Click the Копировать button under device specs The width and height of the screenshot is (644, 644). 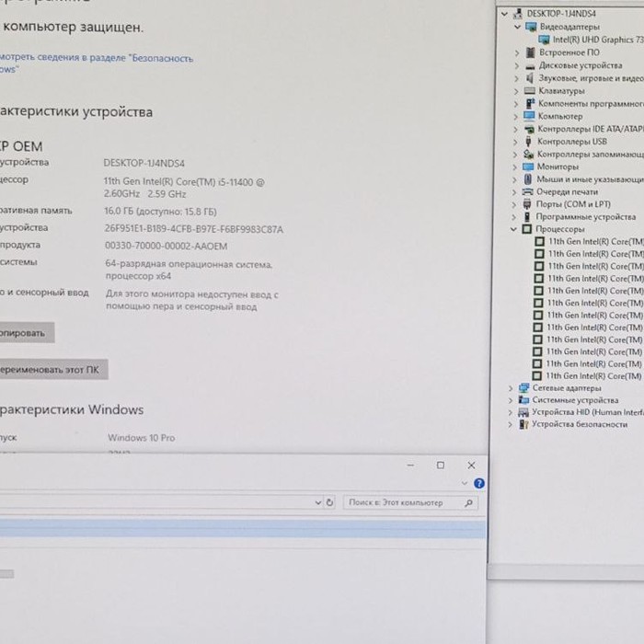[26, 333]
